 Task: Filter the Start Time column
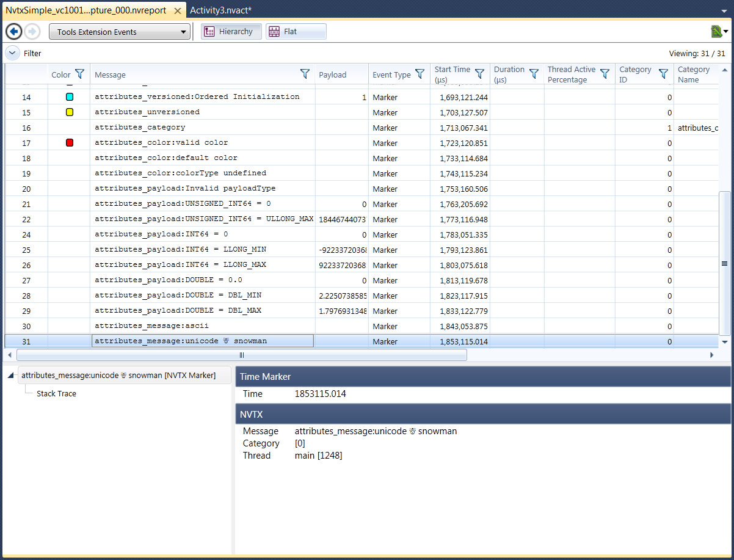coord(479,74)
